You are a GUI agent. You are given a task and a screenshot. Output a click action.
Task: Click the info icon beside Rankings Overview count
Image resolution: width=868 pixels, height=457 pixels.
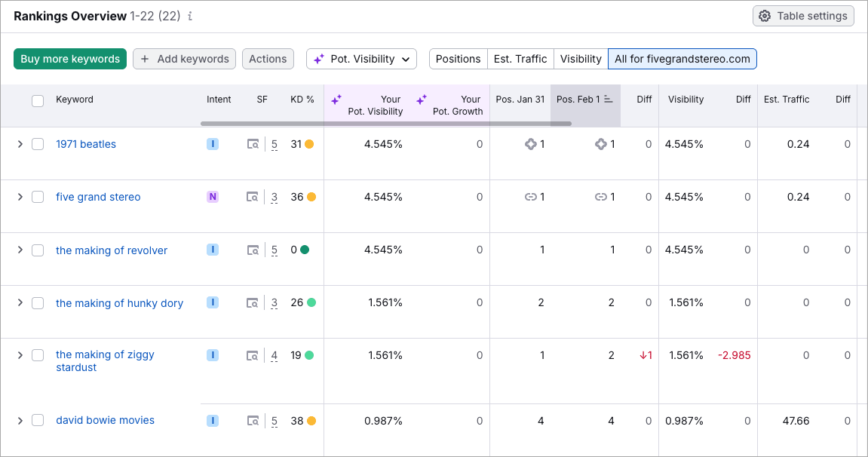[189, 15]
